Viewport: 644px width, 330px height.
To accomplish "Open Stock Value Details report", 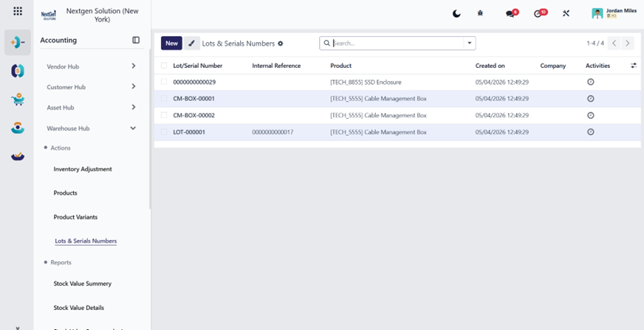I will click(79, 308).
